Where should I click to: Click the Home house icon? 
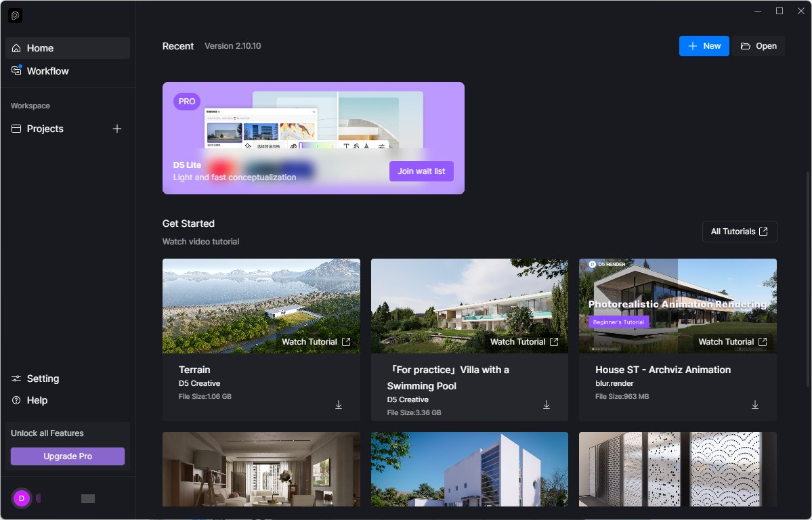click(16, 48)
